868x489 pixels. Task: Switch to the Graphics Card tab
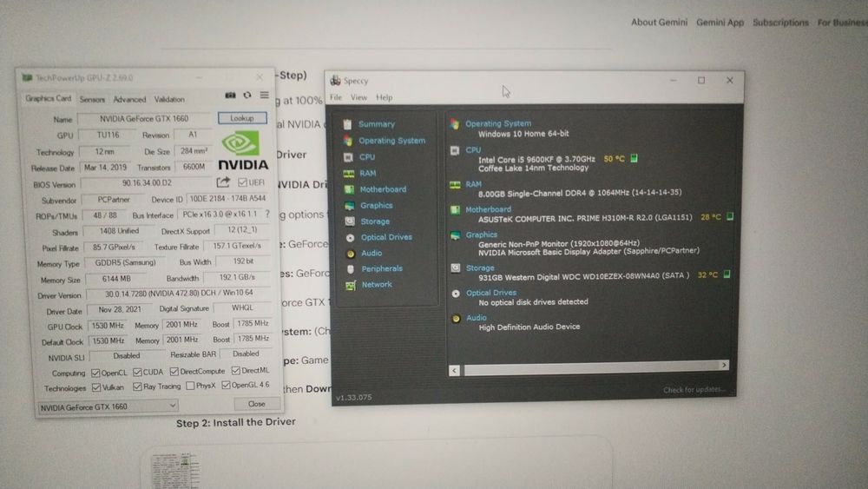[x=48, y=98]
